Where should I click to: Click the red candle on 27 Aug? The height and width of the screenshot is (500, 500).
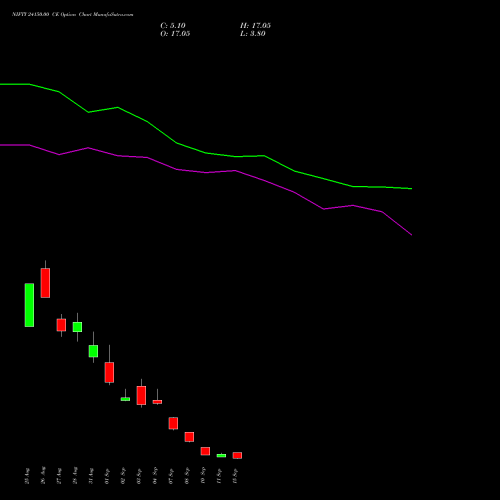61,325
